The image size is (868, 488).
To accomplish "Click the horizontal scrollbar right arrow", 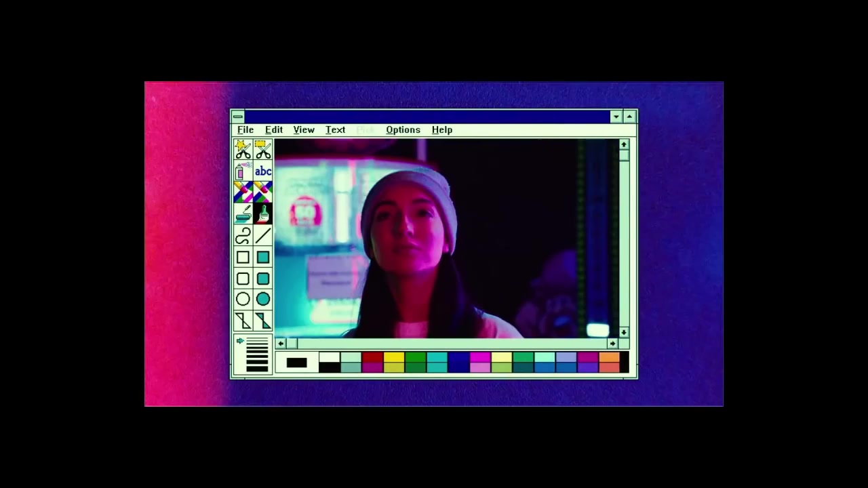I will (613, 344).
